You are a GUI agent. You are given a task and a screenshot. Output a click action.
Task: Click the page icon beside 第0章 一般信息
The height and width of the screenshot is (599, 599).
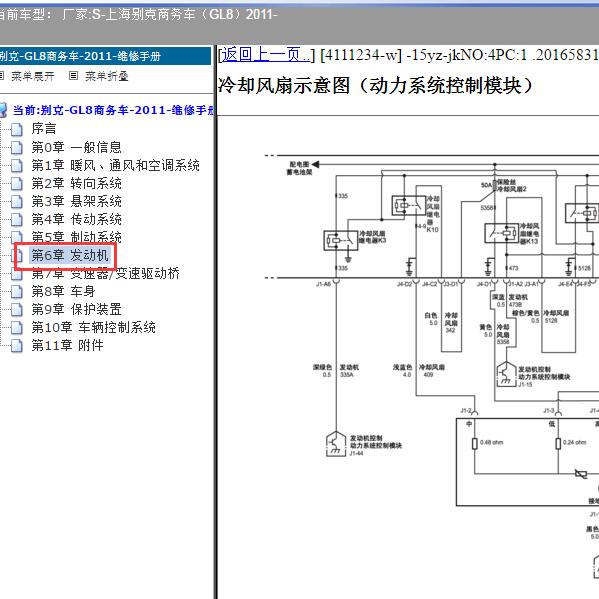click(16, 147)
